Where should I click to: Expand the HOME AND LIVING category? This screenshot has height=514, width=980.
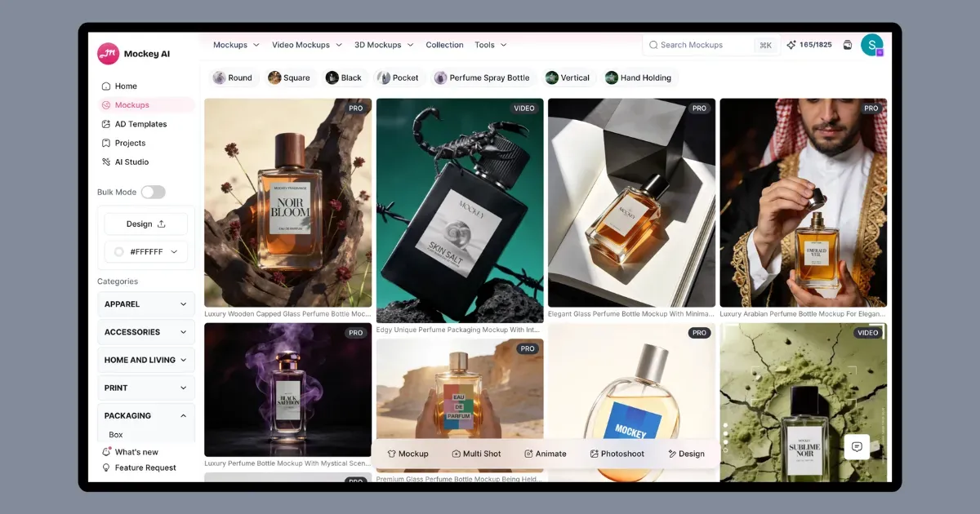pyautogui.click(x=146, y=360)
